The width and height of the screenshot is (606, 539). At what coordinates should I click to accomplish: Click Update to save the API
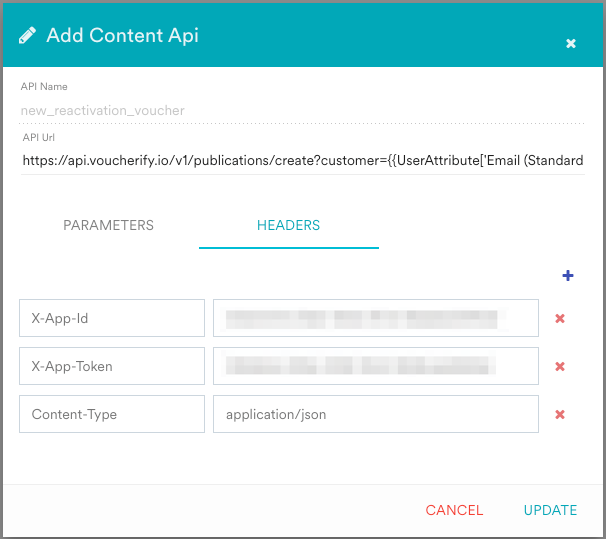click(x=550, y=510)
